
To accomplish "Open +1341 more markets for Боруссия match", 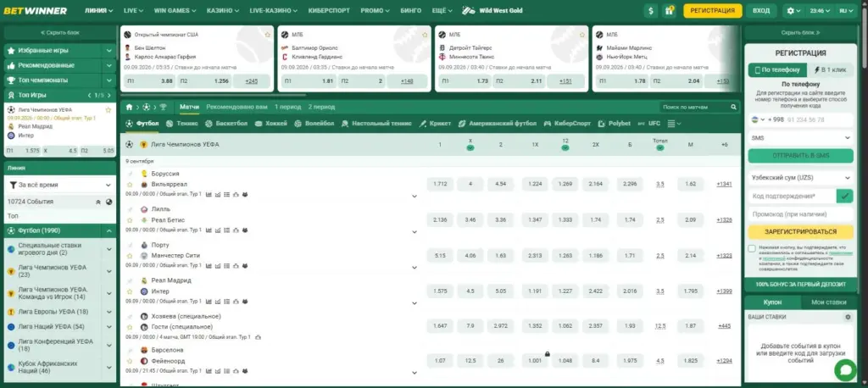I will point(724,184).
